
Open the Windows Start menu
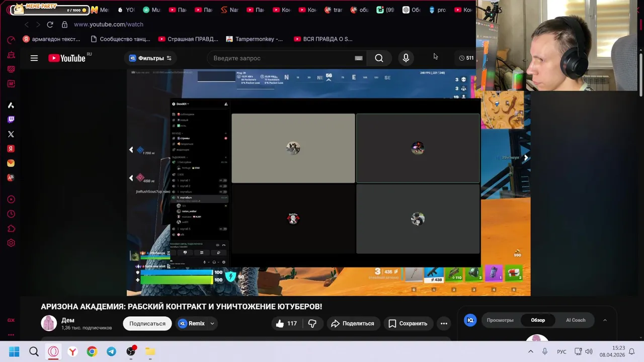click(14, 352)
